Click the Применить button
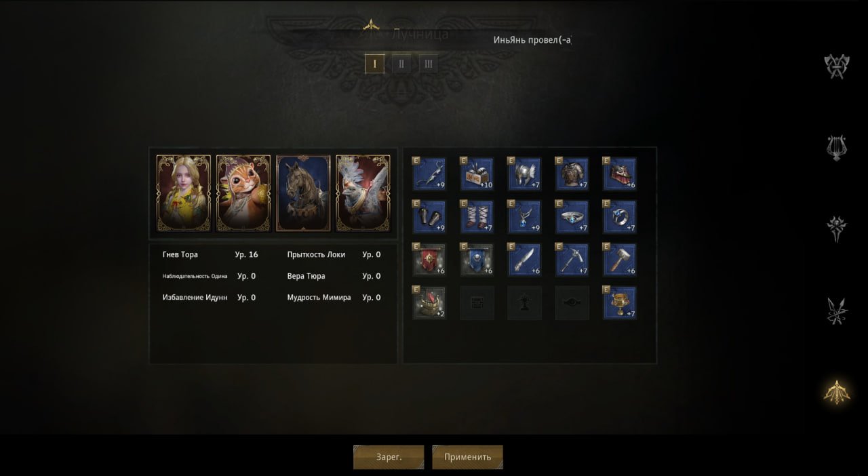868x476 pixels. pos(467,457)
